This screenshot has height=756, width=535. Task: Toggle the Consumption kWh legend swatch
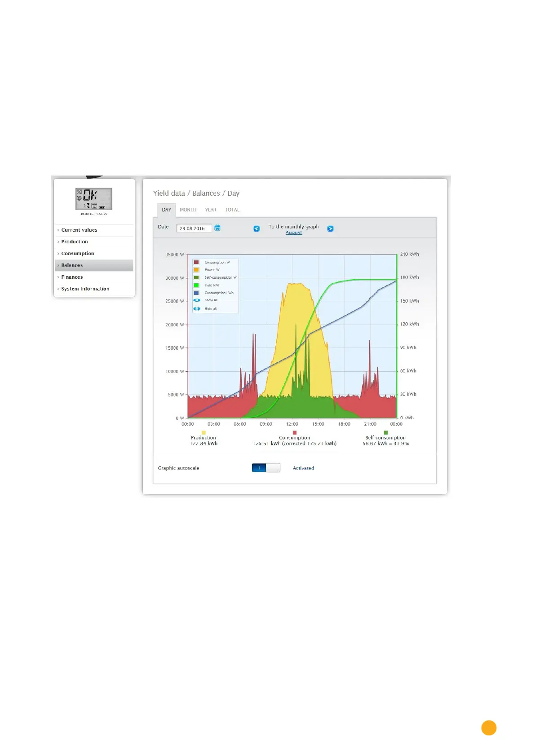tap(196, 293)
